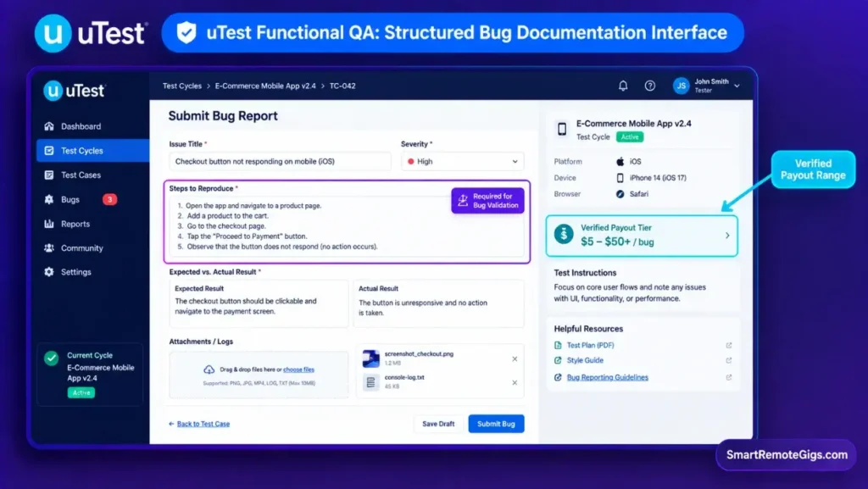Image resolution: width=868 pixels, height=489 pixels.
Task: Click the $5 – $50+ / bug text
Action: (617, 242)
